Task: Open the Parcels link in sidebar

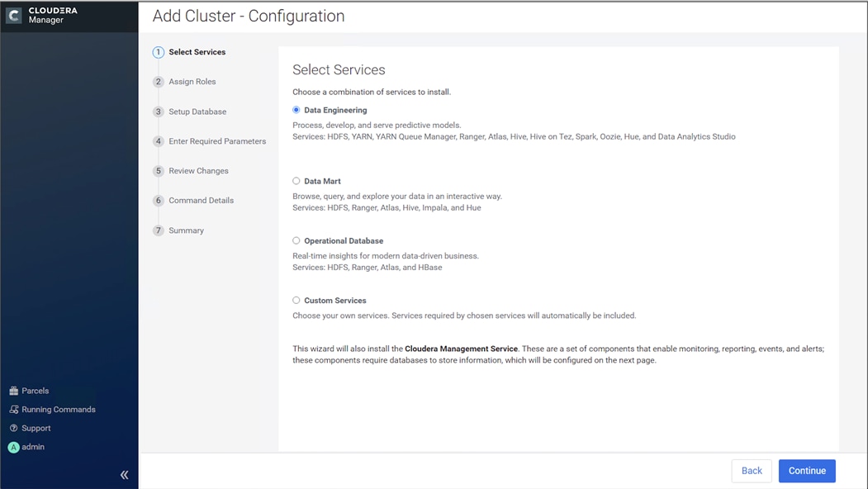Action: (x=35, y=391)
